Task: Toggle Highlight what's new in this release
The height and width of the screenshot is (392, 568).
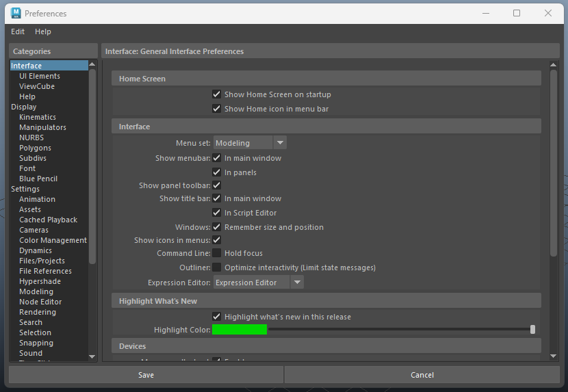Action: 217,317
